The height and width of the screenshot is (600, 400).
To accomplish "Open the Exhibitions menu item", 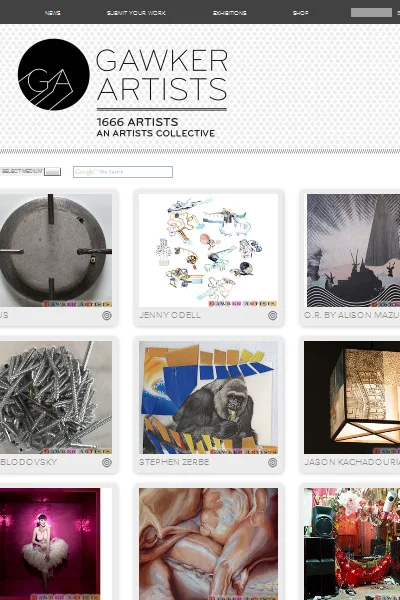I will [230, 13].
